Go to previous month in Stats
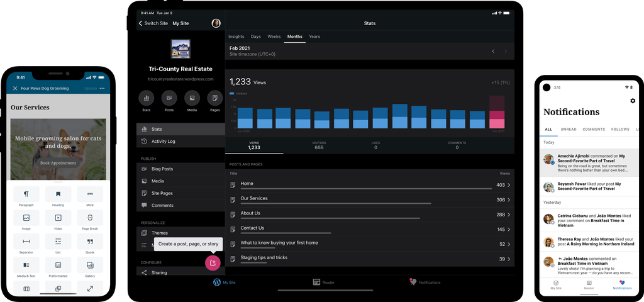This screenshot has height=302, width=644. coord(493,51)
